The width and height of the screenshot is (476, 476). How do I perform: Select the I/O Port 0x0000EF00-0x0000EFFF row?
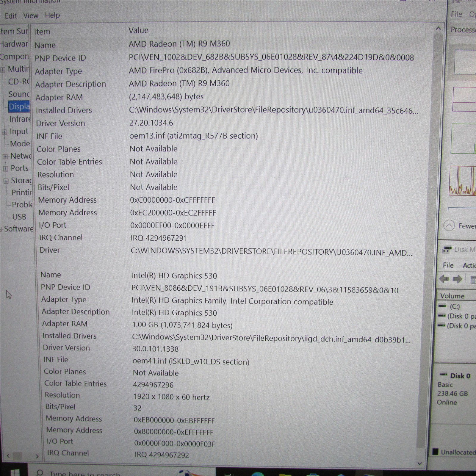coord(232,225)
